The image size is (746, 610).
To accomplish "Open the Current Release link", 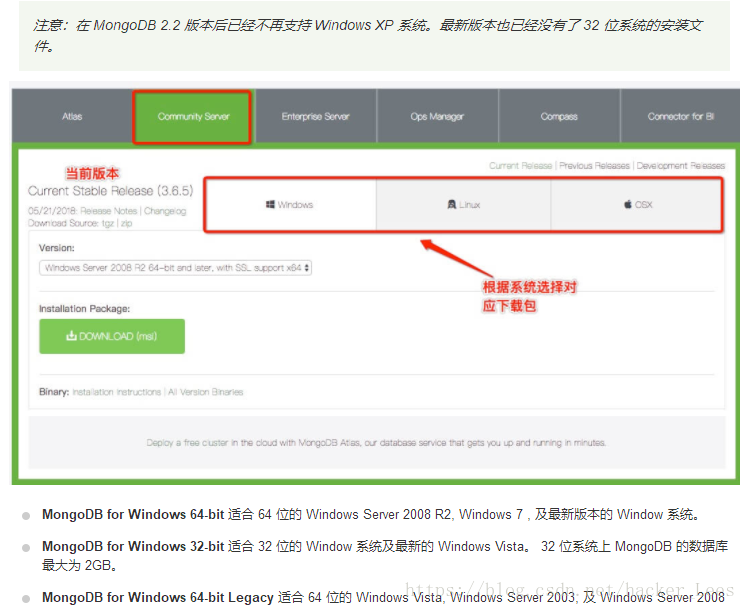I will point(520,166).
